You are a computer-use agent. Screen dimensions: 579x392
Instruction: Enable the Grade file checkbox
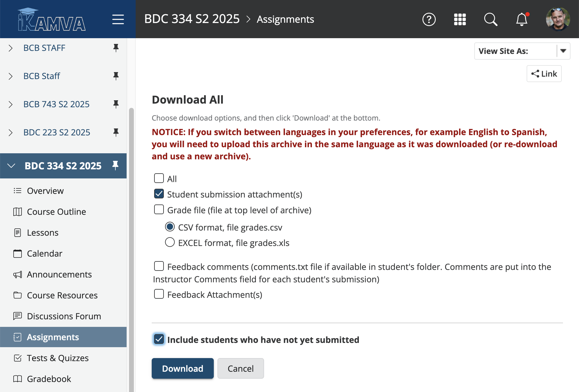159,210
